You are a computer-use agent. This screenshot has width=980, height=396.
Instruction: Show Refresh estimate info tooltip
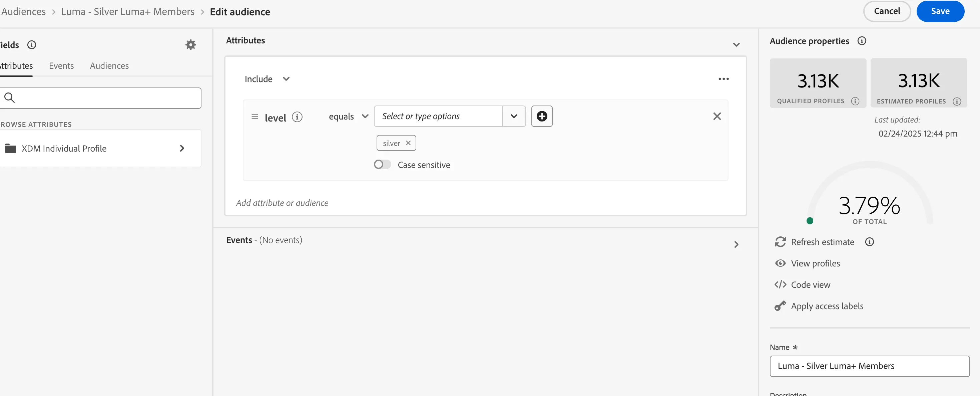(869, 242)
